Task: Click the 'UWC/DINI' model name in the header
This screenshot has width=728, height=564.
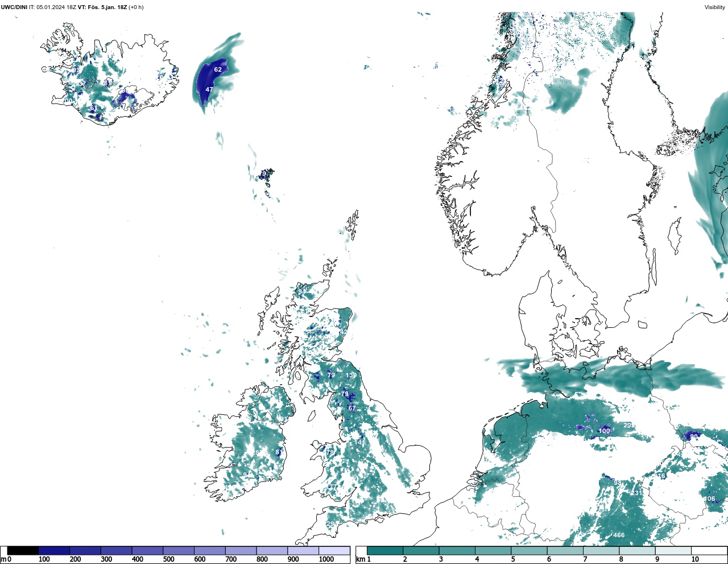Action: click(14, 7)
